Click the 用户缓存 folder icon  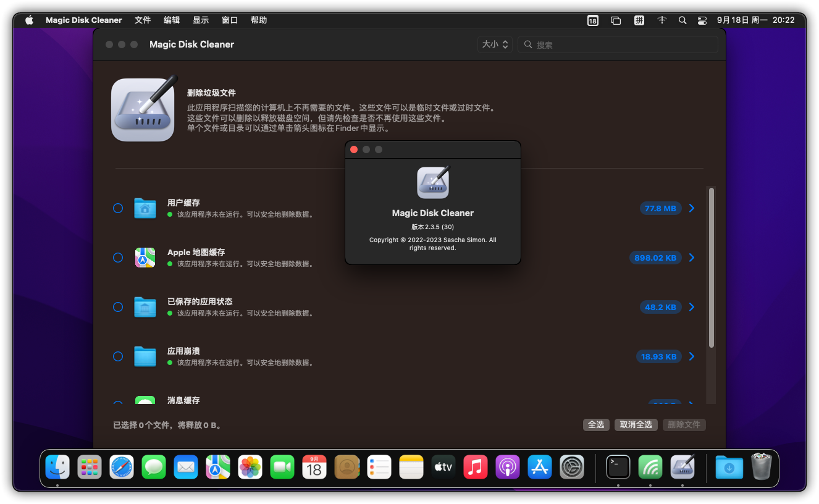click(x=145, y=208)
